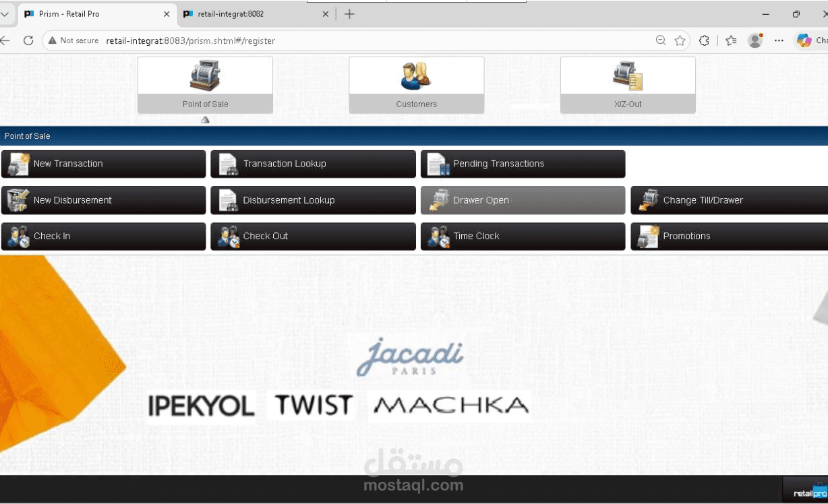Viewport: 828px width, 504px height.
Task: Open the browser profile avatar
Action: (755, 40)
